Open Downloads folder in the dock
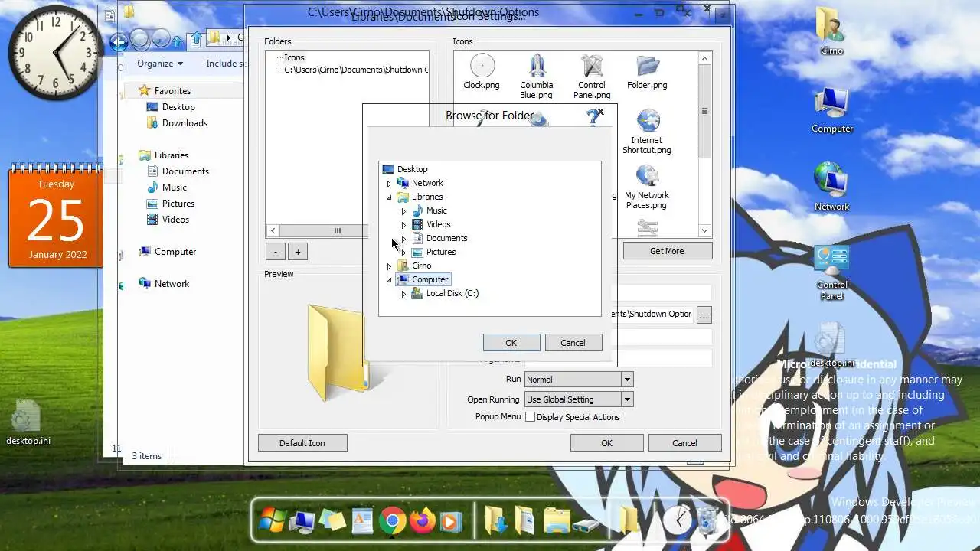This screenshot has width=980, height=551. click(x=496, y=521)
